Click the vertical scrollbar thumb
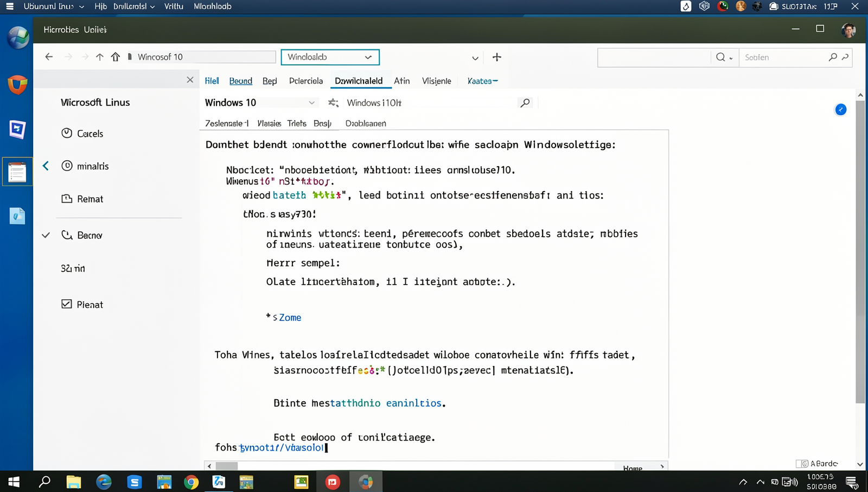Image resolution: width=868 pixels, height=492 pixels. pos(860,251)
